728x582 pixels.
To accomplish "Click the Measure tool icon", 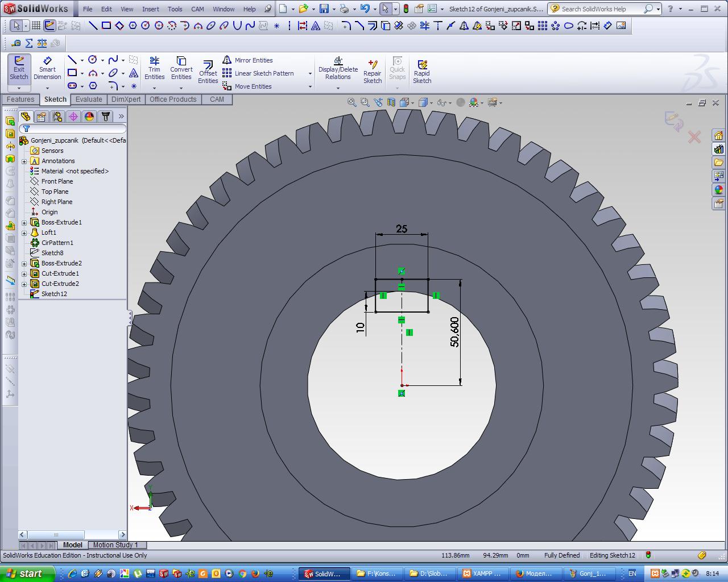I will coord(16,43).
